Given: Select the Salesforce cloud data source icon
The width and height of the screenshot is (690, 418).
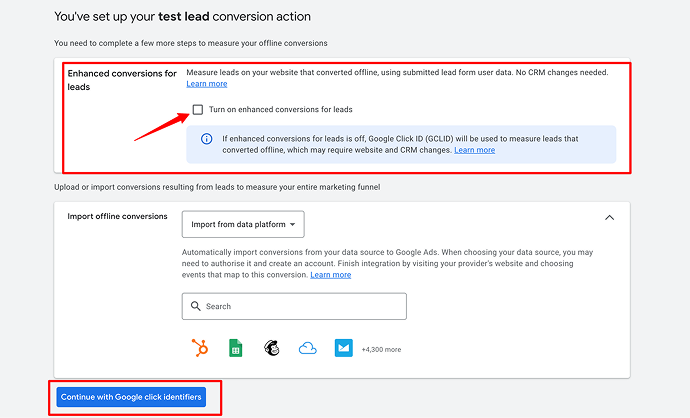Looking at the screenshot, I should click(308, 348).
